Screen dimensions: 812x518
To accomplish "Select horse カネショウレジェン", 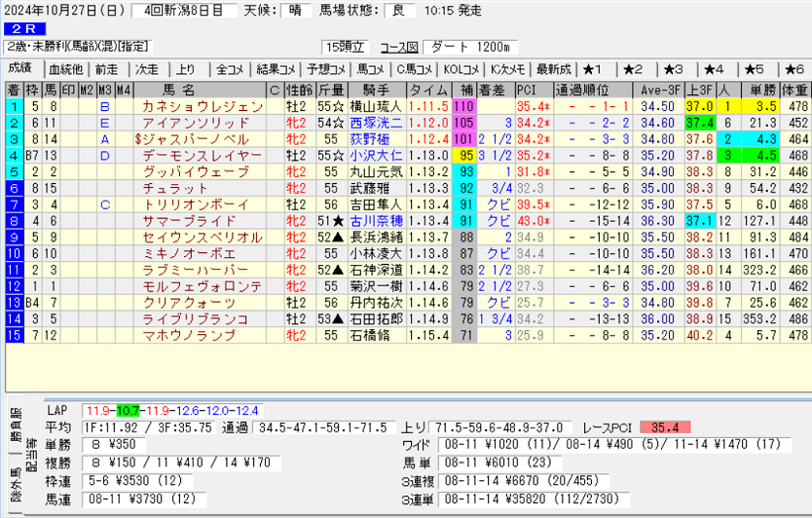I will [x=201, y=106].
